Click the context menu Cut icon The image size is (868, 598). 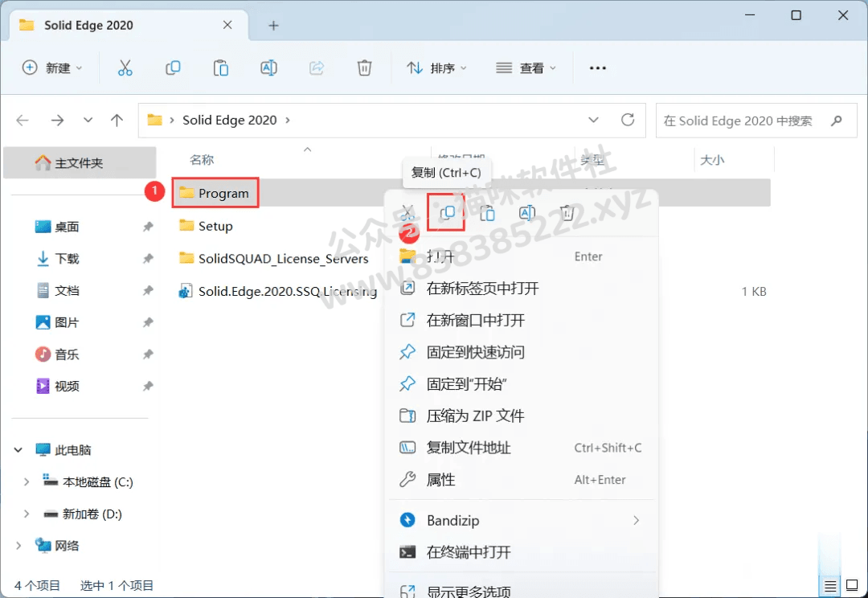point(407,213)
